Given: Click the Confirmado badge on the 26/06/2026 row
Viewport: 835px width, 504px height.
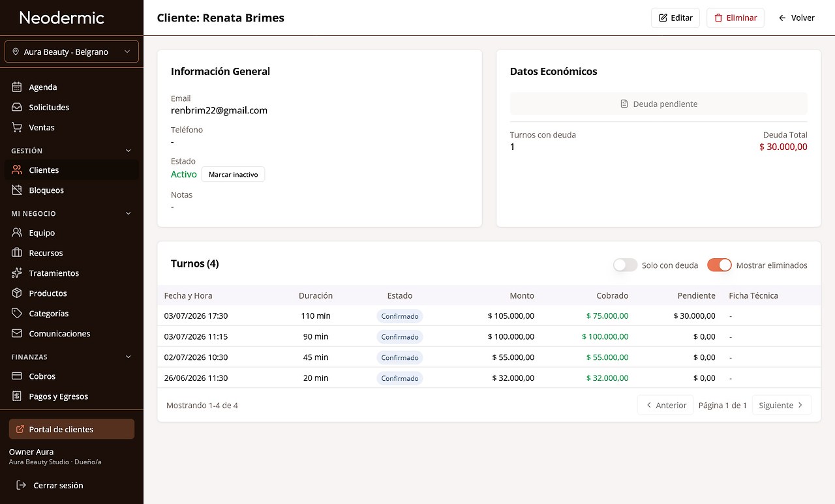Looking at the screenshot, I should click(x=400, y=378).
